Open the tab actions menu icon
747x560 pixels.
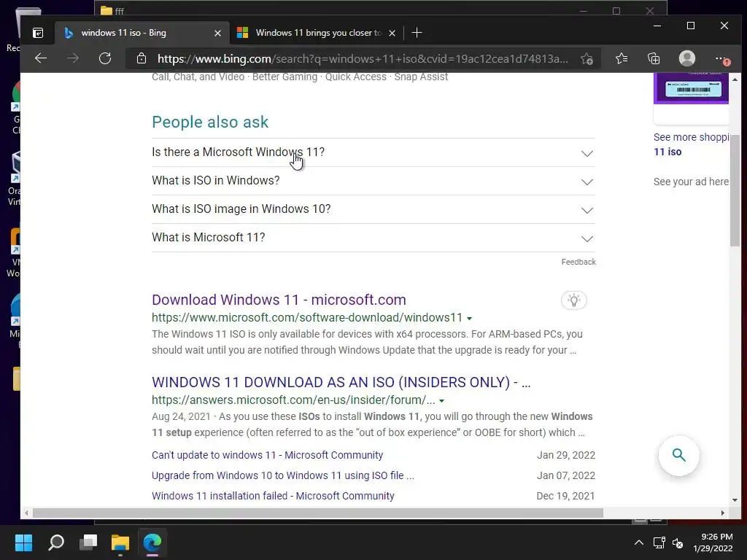tap(38, 33)
